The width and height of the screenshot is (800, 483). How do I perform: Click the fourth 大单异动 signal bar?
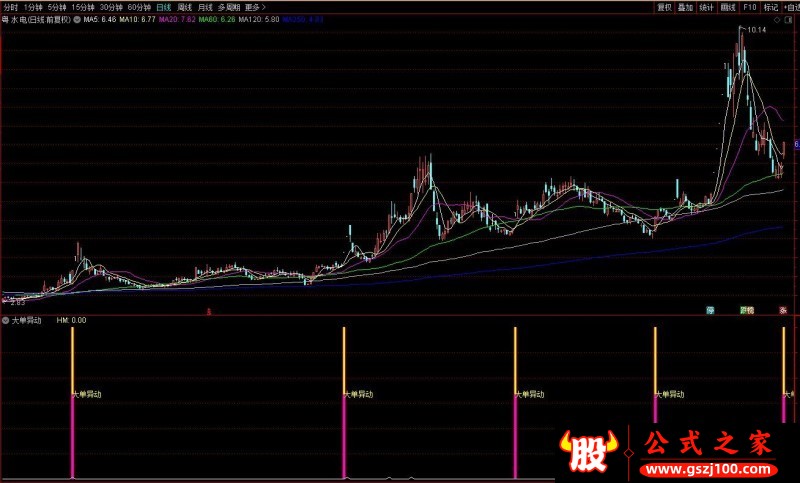[656, 375]
